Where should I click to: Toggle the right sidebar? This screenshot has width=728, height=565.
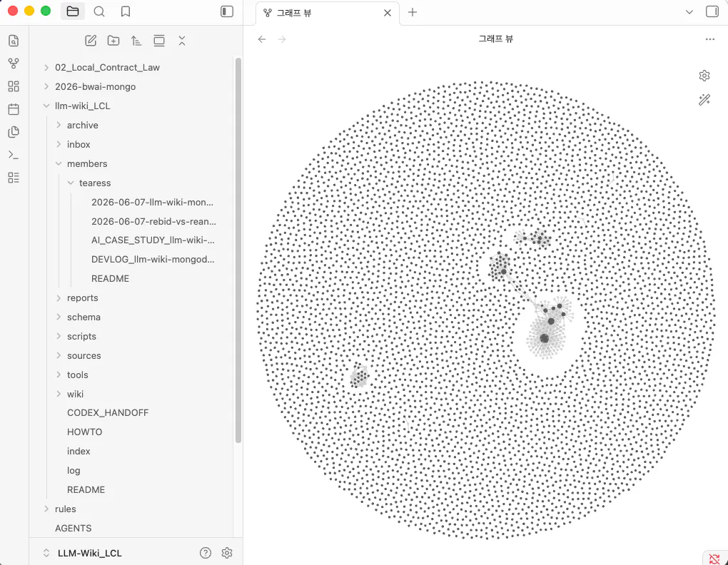[712, 11]
